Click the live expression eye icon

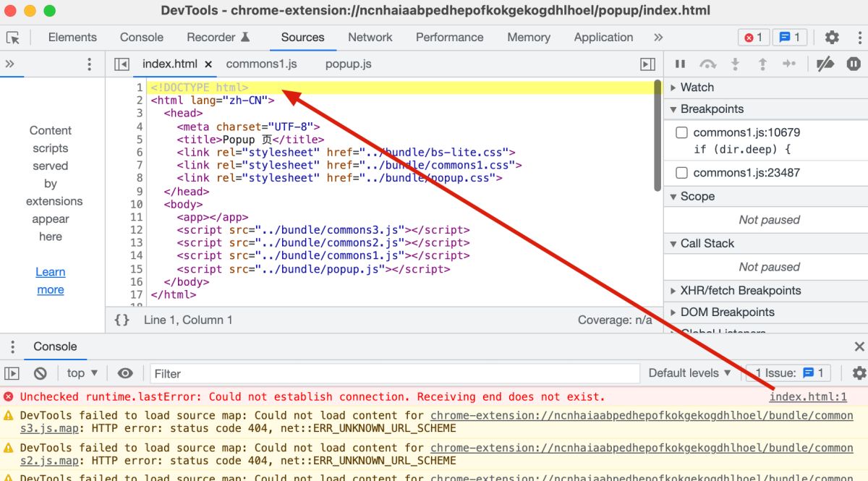pyautogui.click(x=125, y=373)
